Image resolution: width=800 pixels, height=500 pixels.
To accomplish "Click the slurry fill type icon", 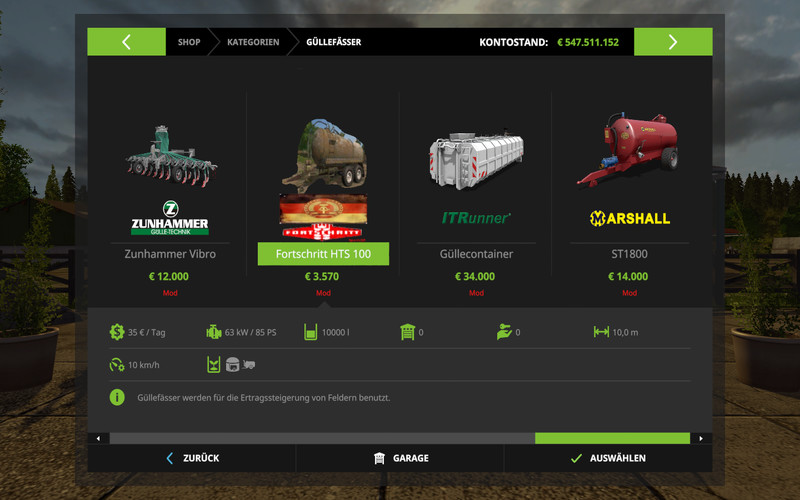I will [214, 365].
